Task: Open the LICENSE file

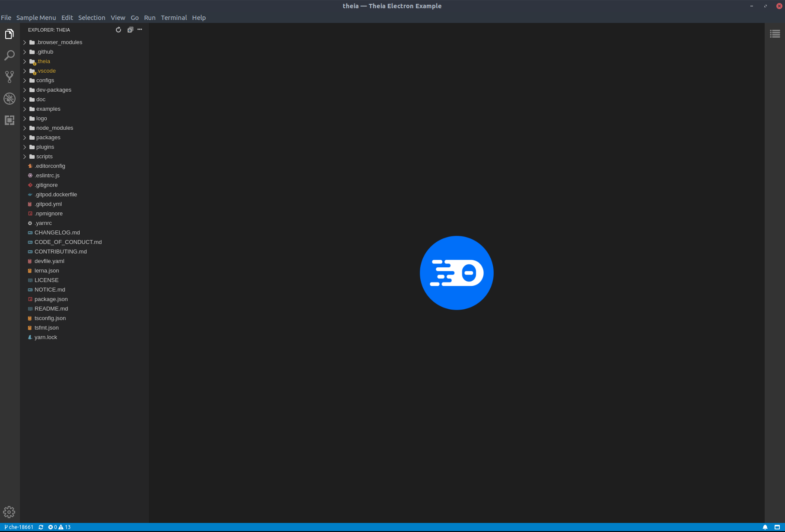Action: [x=84, y=280]
